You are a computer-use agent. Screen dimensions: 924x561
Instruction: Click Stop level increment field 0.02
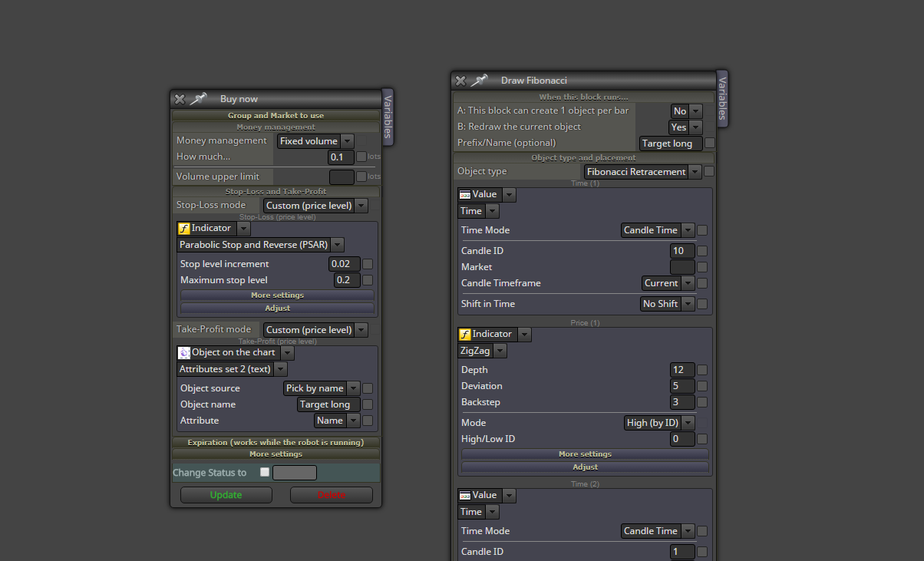coord(345,264)
